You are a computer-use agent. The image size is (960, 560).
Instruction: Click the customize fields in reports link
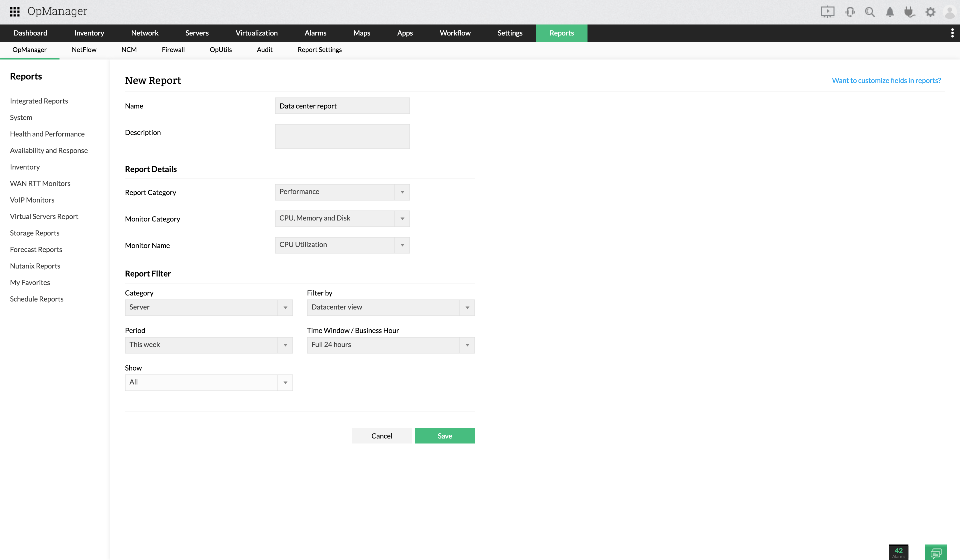[886, 80]
